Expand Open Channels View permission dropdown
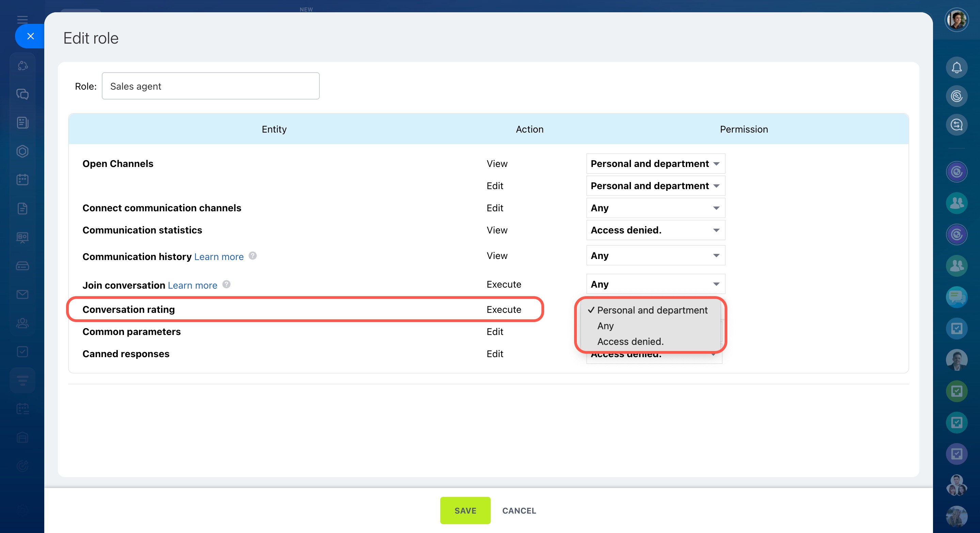The image size is (980, 533). pos(655,164)
